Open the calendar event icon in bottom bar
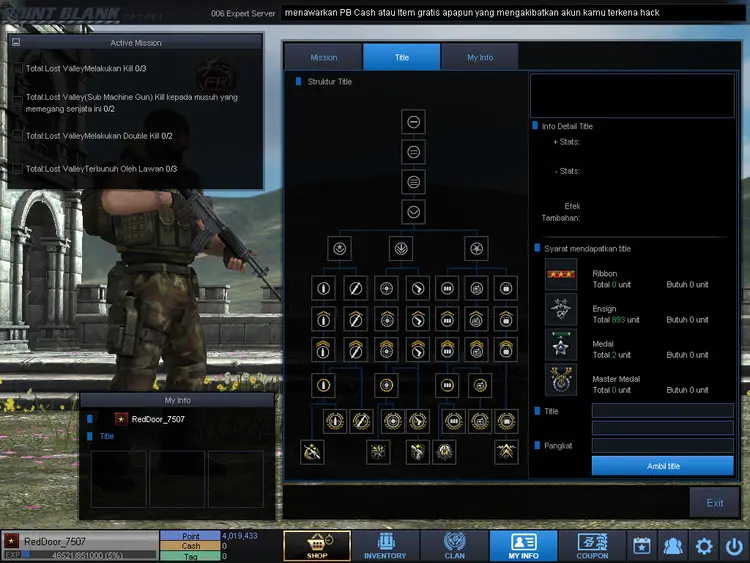The image size is (750, 563). coord(641,545)
